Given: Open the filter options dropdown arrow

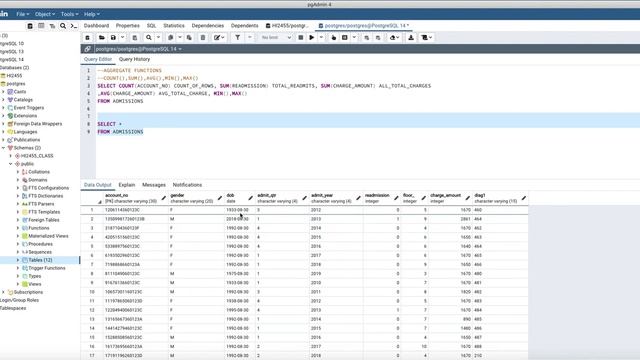Looking at the screenshot, I should [249, 38].
